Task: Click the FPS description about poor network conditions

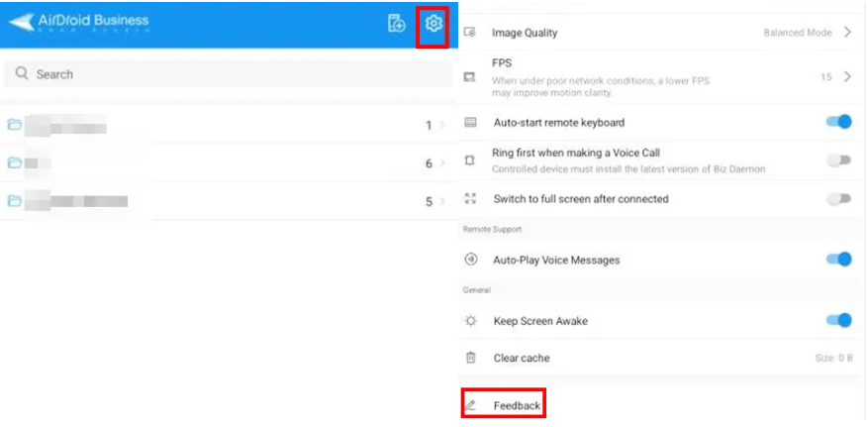Action: [600, 87]
